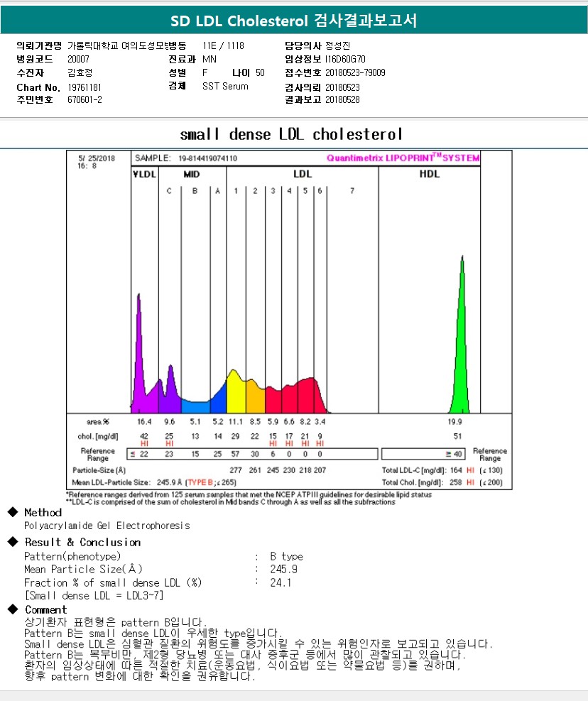This screenshot has width=588, height=701.
Task: Click the area % value '11.1'
Action: pos(235,422)
